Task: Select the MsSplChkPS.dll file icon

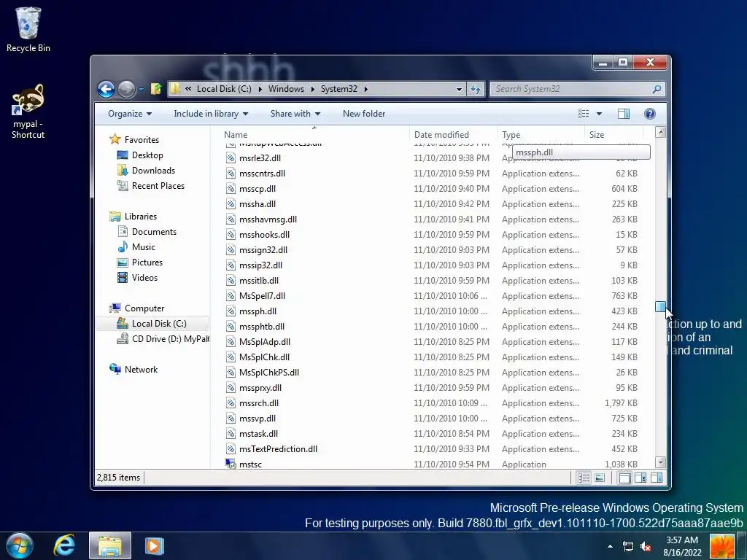Action: (x=231, y=373)
